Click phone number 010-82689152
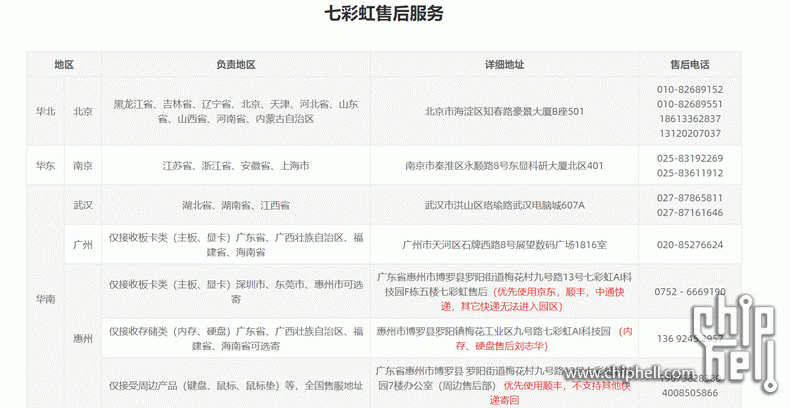This screenshot has height=408, width=791. 690,89
